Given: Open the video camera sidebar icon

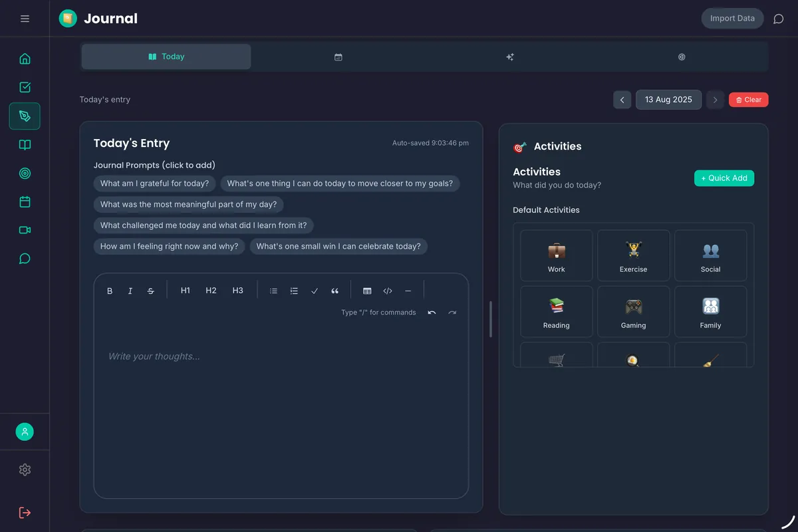Looking at the screenshot, I should point(25,230).
